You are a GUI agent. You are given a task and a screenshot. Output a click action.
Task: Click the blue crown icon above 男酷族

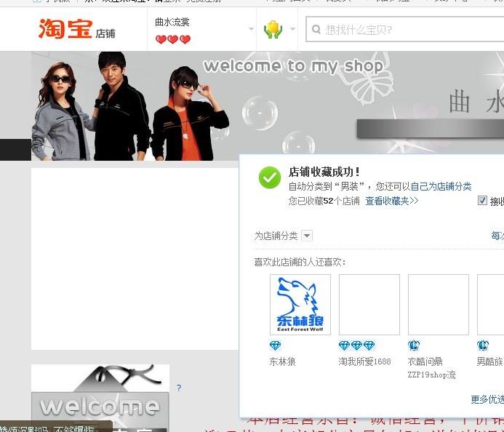[483, 345]
